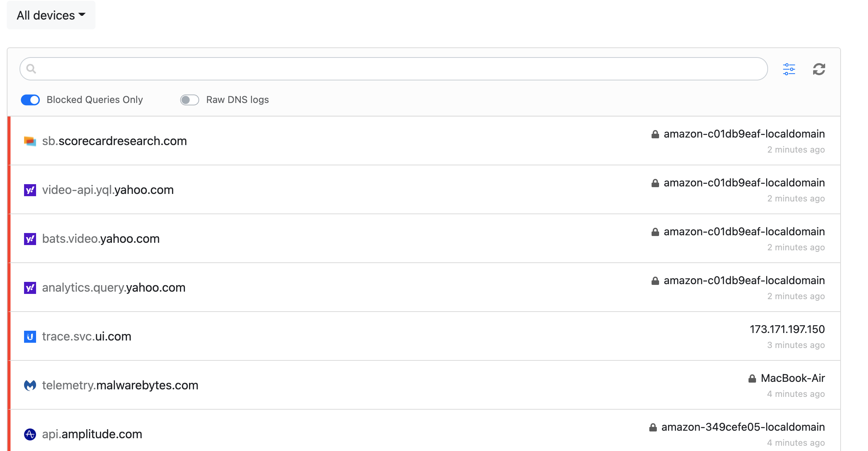Open the All devices dropdown

point(51,15)
